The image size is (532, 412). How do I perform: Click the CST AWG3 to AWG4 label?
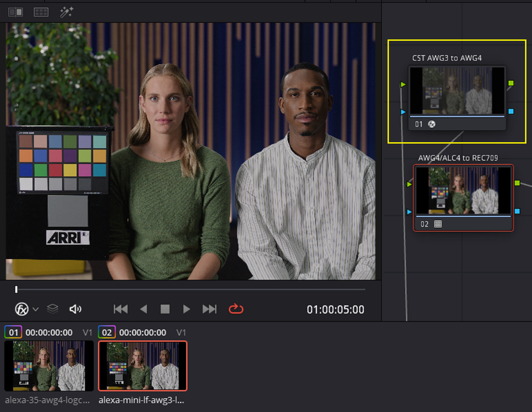pyautogui.click(x=447, y=58)
